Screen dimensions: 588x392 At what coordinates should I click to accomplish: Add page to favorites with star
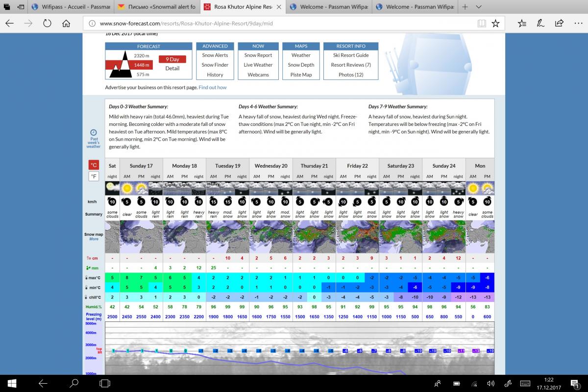click(495, 23)
